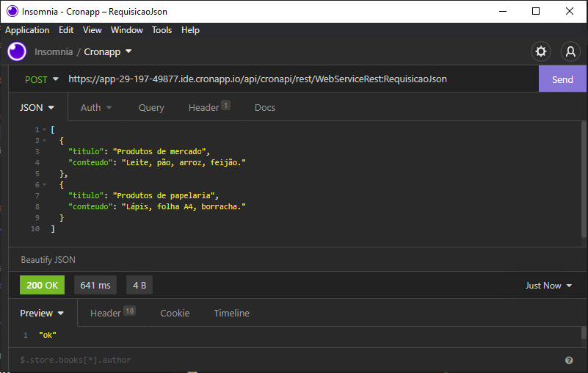The width and height of the screenshot is (588, 373).
Task: Click the 4 B response size tag
Action: [x=139, y=285]
